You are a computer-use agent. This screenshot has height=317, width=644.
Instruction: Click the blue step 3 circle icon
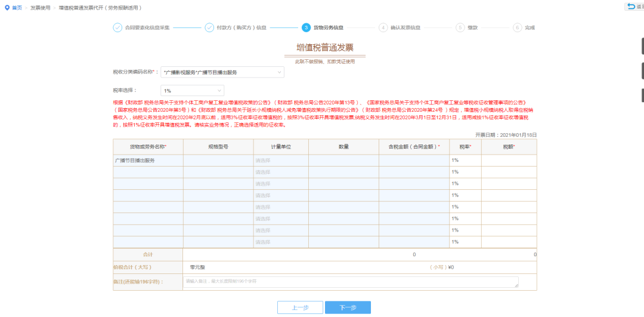[306, 27]
